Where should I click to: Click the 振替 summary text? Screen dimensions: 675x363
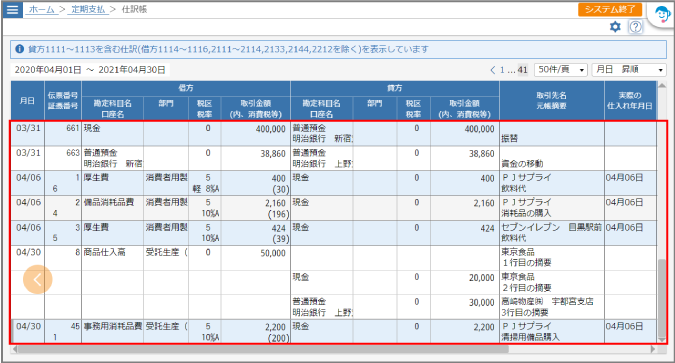click(x=509, y=139)
